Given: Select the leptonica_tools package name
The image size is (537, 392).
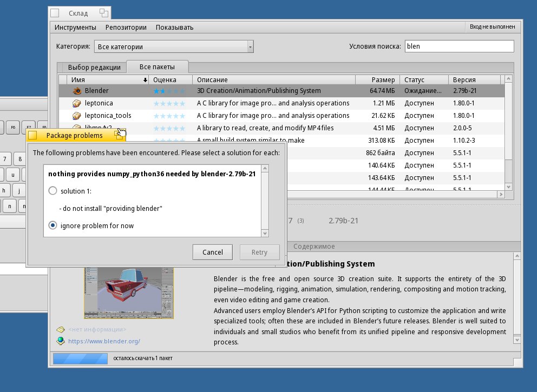Looking at the screenshot, I should (108, 116).
